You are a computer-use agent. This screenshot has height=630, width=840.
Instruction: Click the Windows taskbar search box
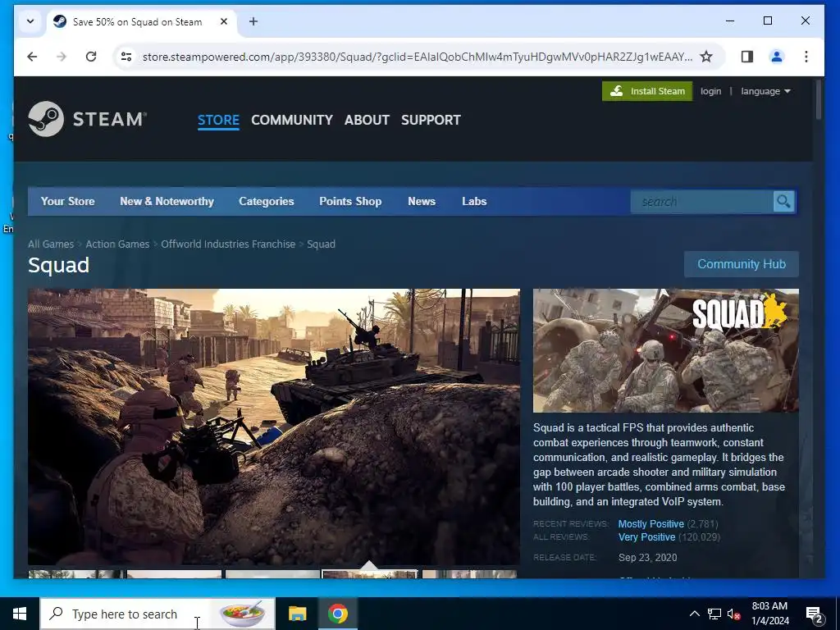pyautogui.click(x=157, y=614)
